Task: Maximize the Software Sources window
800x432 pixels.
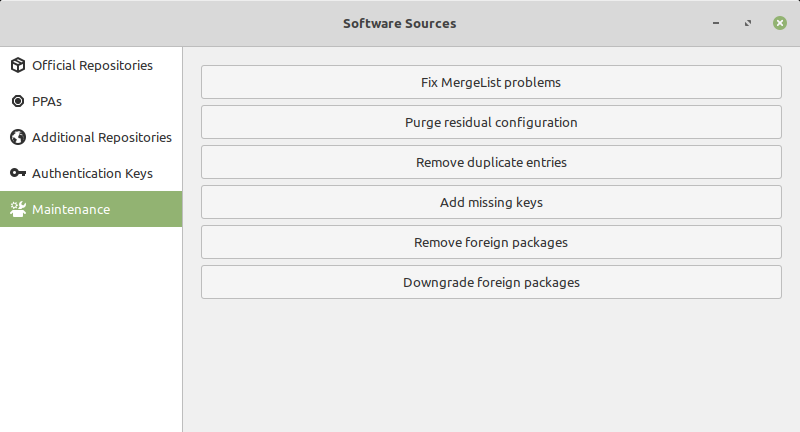Action: (748, 22)
